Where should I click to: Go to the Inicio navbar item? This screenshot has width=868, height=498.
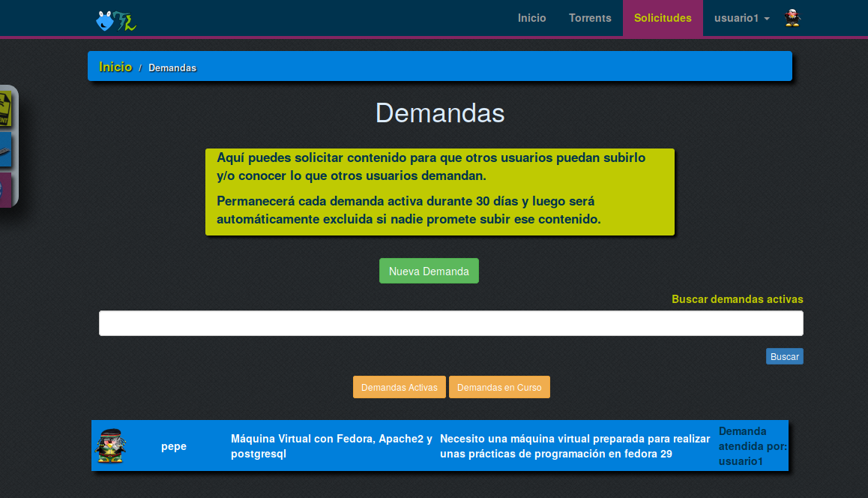(x=531, y=18)
